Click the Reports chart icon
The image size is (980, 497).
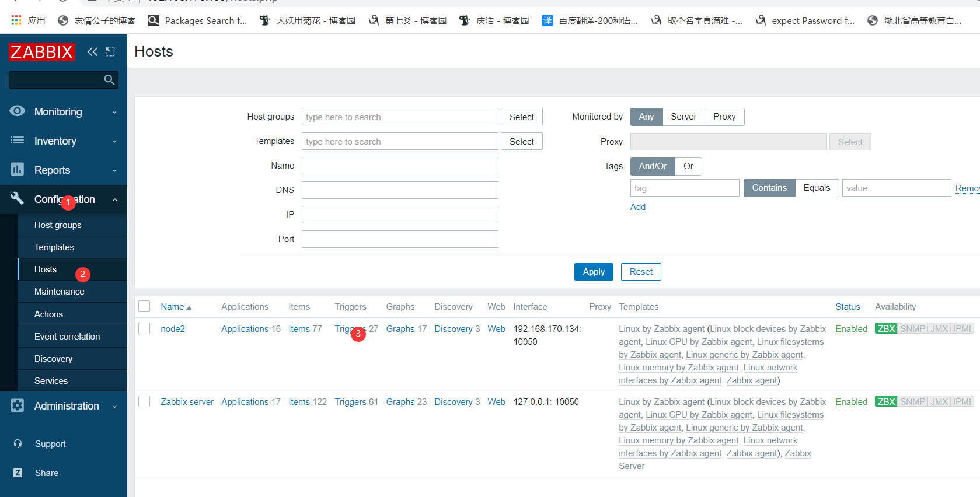(x=18, y=169)
